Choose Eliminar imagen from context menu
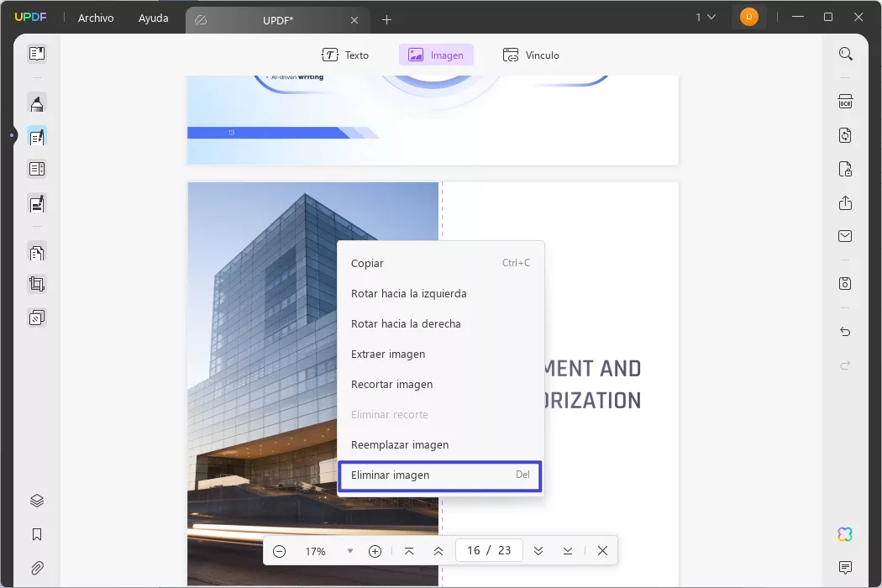The width and height of the screenshot is (882, 588). [x=440, y=476]
